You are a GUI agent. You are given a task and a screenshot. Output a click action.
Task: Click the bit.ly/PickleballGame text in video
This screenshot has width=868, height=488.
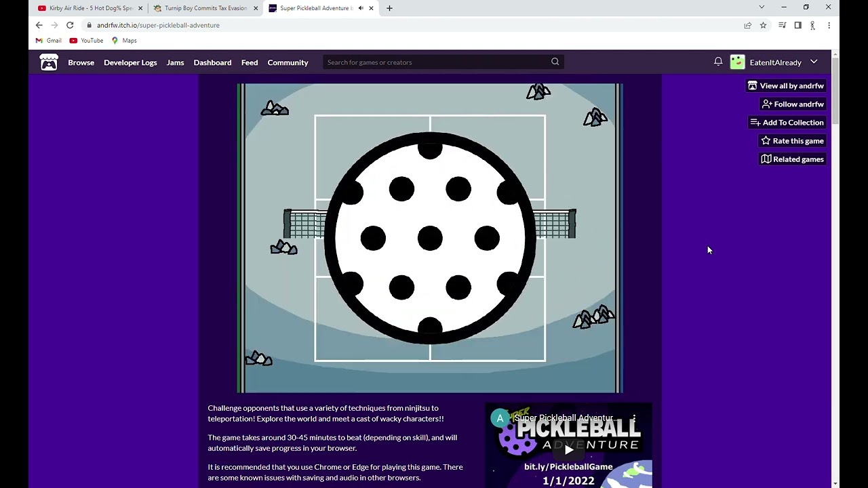point(568,467)
